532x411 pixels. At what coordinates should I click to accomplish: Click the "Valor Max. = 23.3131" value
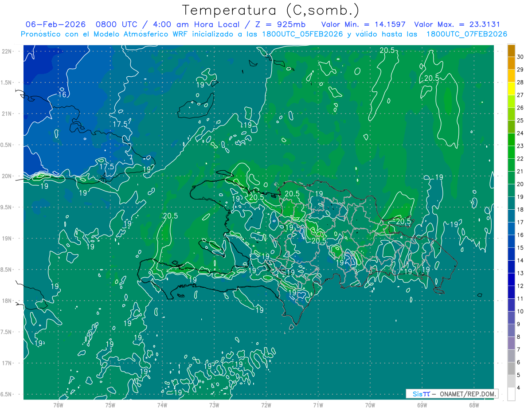[457, 24]
